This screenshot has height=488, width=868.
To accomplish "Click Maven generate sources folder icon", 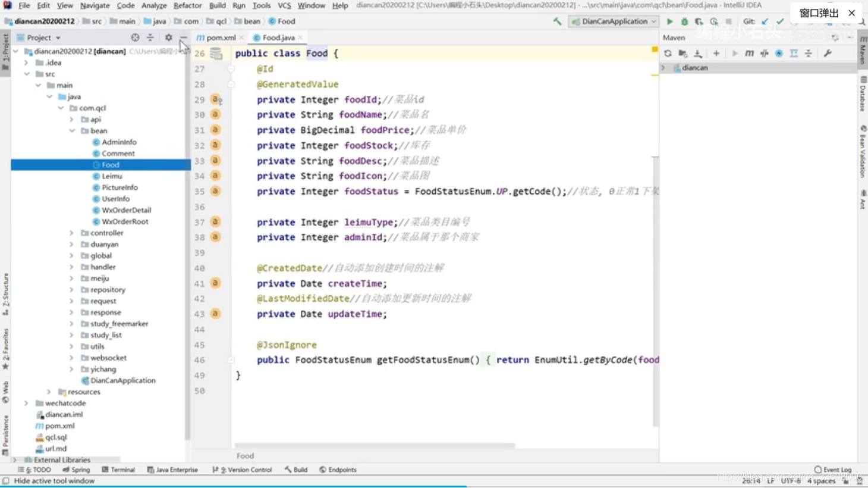I will click(x=683, y=54).
